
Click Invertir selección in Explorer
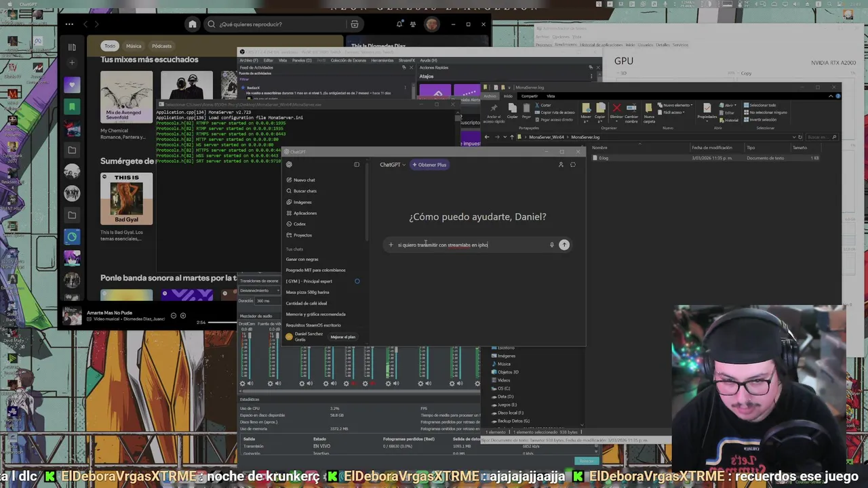point(760,119)
